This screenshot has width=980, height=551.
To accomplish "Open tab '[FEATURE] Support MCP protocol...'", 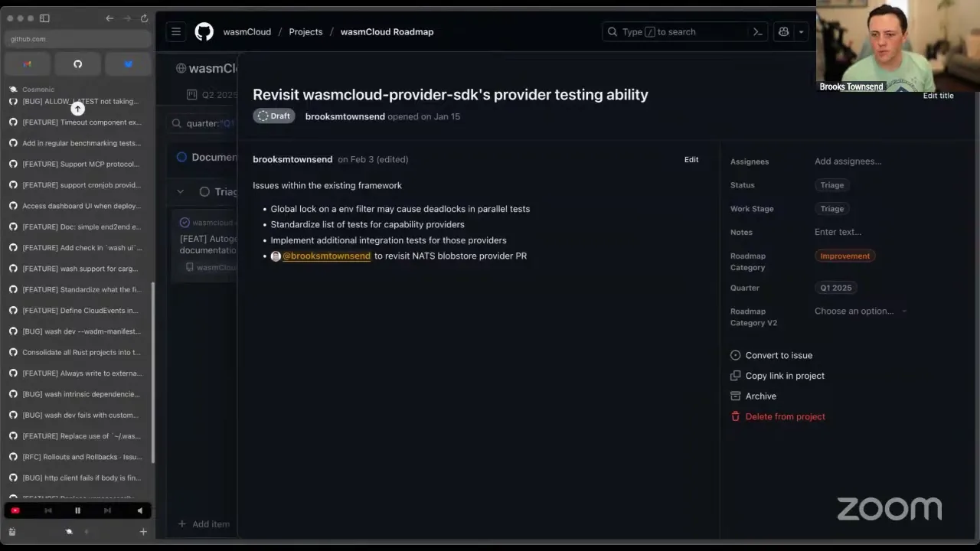I will [x=77, y=164].
